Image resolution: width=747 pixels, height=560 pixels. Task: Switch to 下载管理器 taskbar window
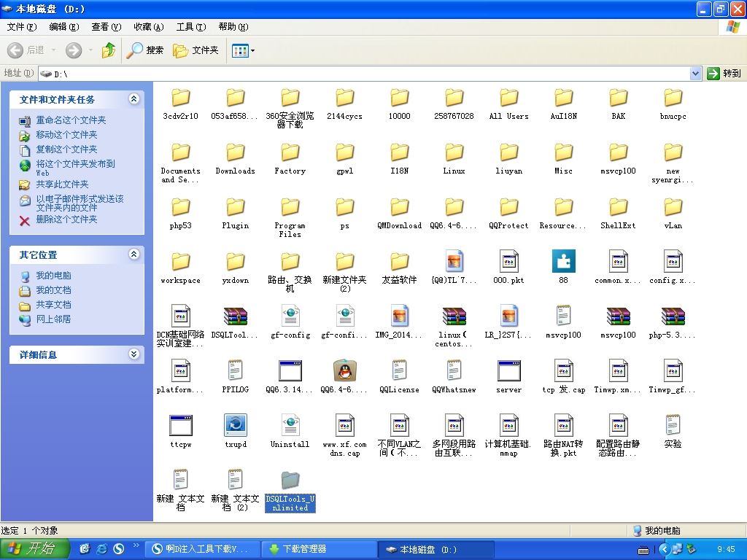point(319,549)
